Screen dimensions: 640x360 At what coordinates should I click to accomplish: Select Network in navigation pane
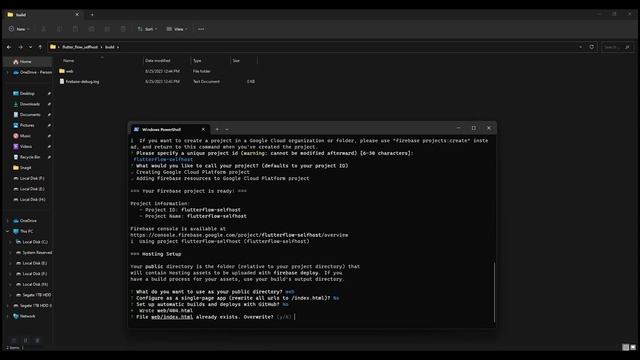coord(27,316)
